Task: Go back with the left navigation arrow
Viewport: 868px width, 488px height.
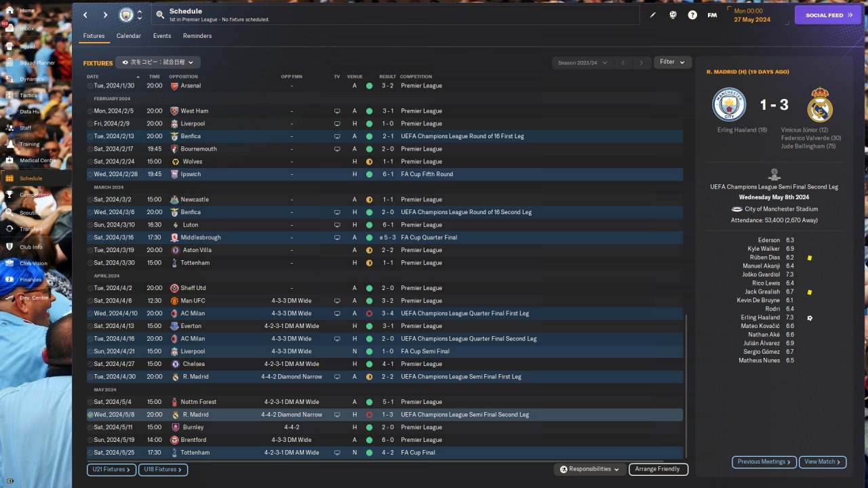Action: click(x=85, y=15)
